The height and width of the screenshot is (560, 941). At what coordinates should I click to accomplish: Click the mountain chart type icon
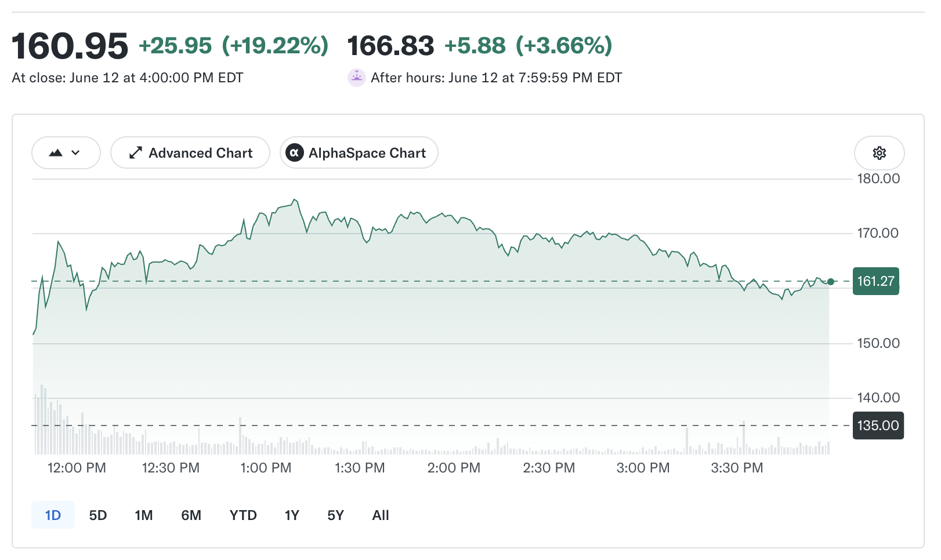click(56, 153)
